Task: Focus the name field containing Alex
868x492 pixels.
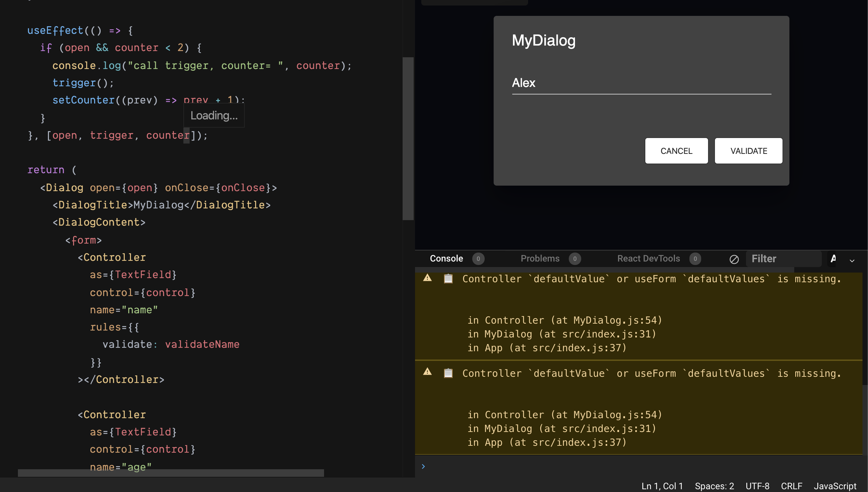Action: (641, 83)
